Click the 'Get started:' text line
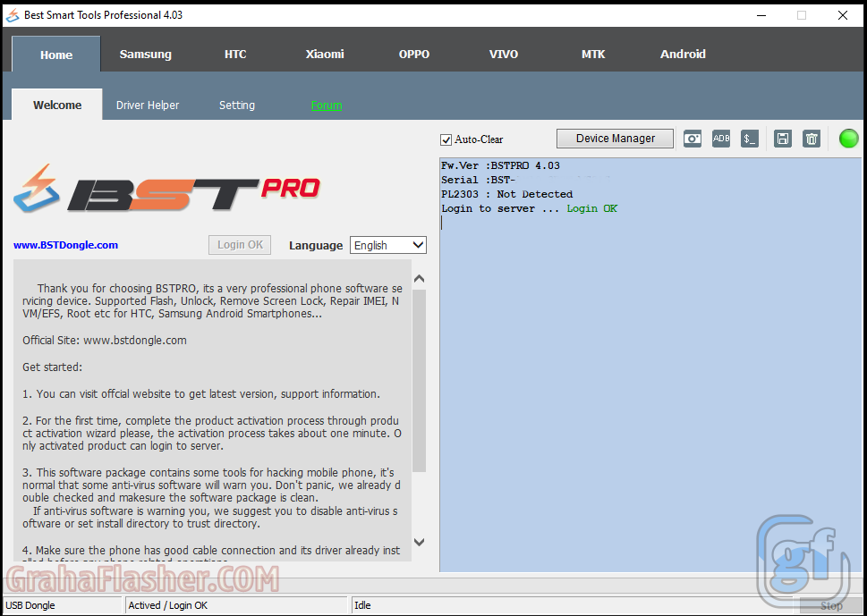Viewport: 867px width, 616px height. coord(53,367)
